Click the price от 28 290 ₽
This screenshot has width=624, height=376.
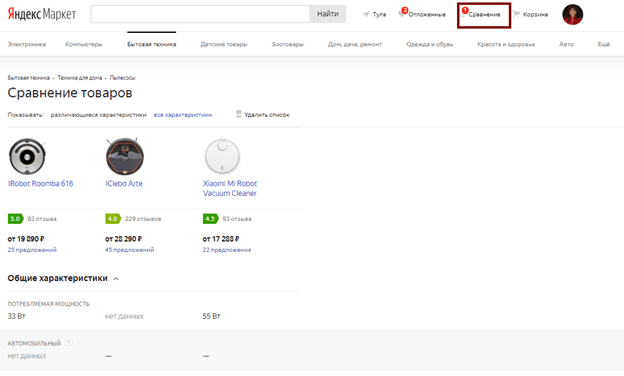(x=123, y=239)
